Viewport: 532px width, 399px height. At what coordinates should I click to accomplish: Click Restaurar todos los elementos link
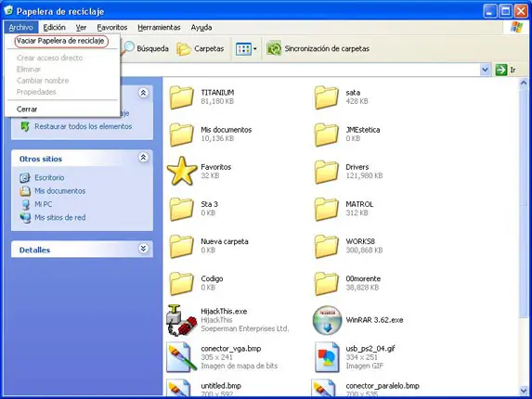pos(84,126)
